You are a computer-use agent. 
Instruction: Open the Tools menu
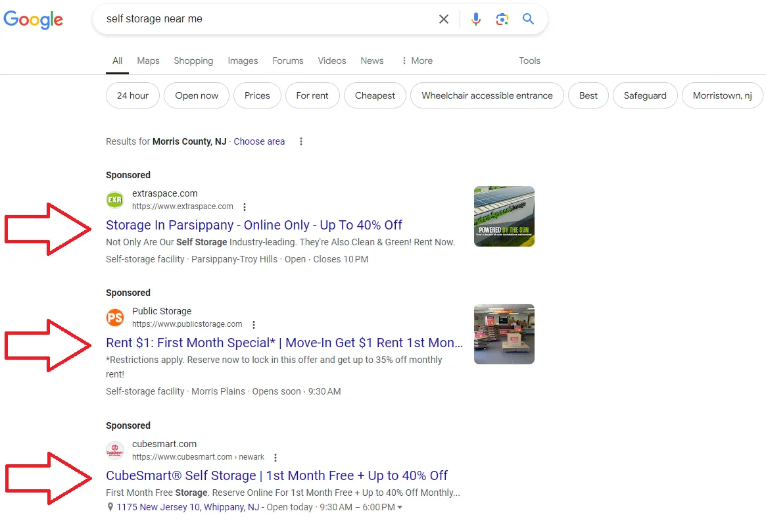(529, 60)
